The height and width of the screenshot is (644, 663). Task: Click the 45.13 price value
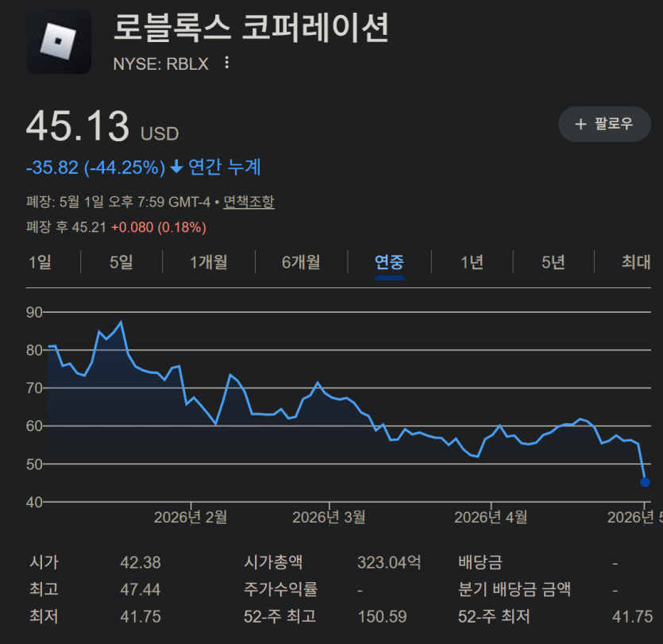click(78, 126)
